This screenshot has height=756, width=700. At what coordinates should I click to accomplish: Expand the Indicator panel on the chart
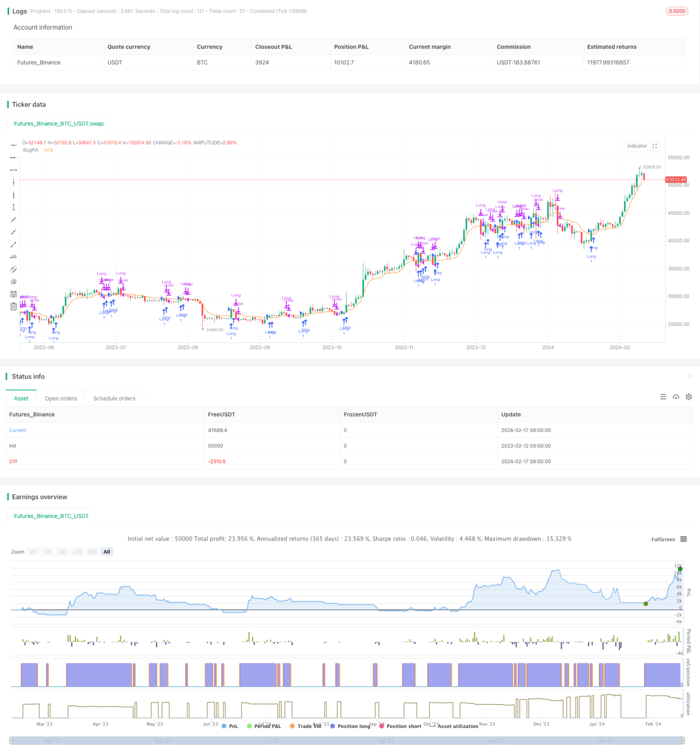click(655, 146)
